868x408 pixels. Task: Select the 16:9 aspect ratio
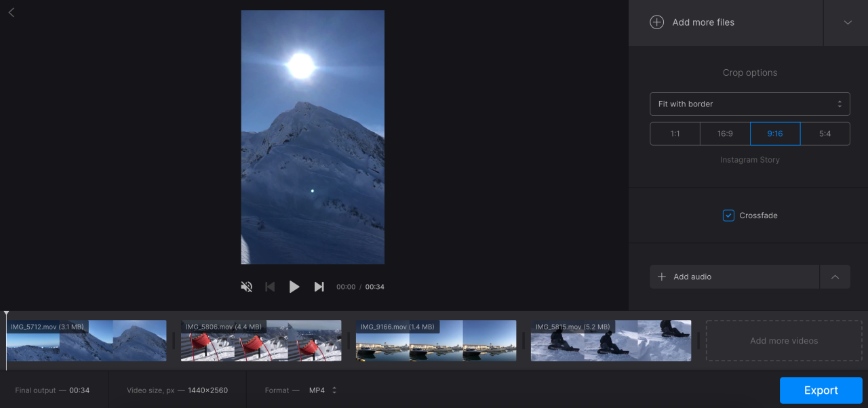coord(725,134)
